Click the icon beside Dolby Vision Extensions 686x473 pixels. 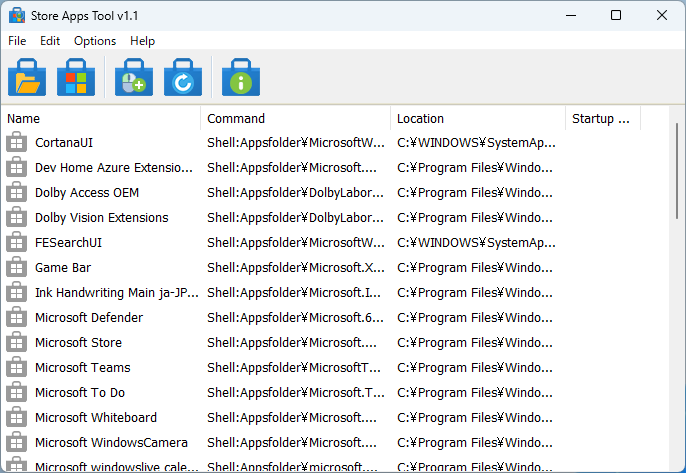click(16, 217)
